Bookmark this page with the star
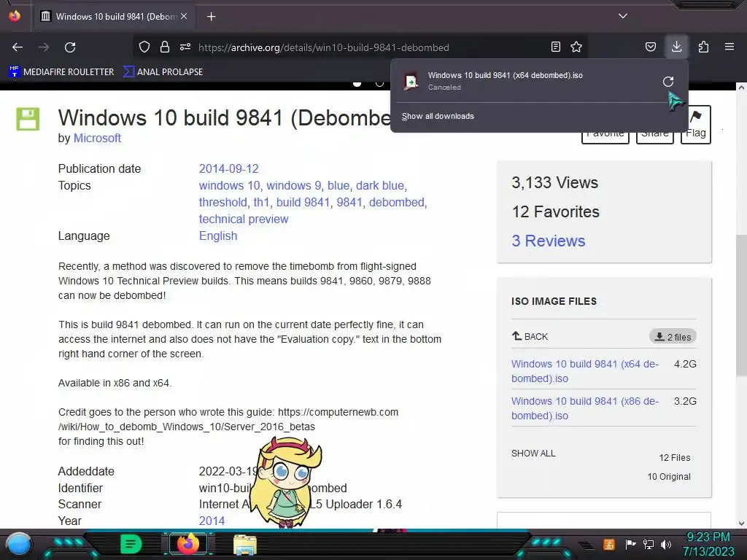Viewport: 747px width, 560px height. pyautogui.click(x=576, y=47)
